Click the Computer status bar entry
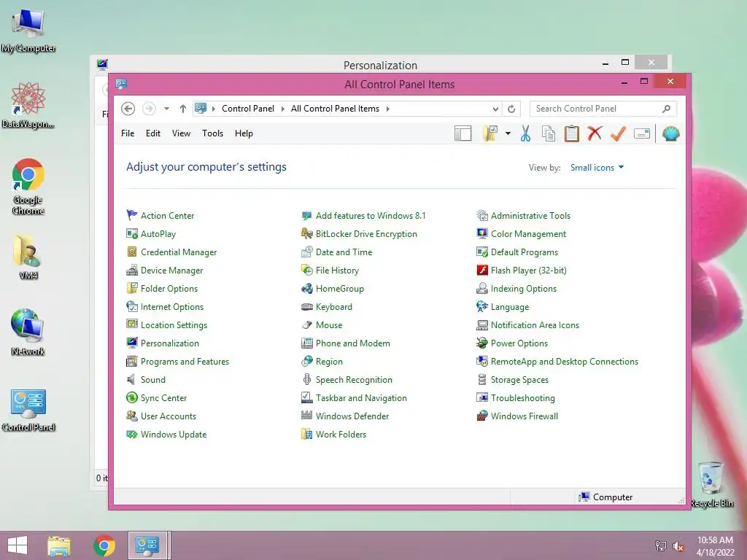 click(x=605, y=497)
